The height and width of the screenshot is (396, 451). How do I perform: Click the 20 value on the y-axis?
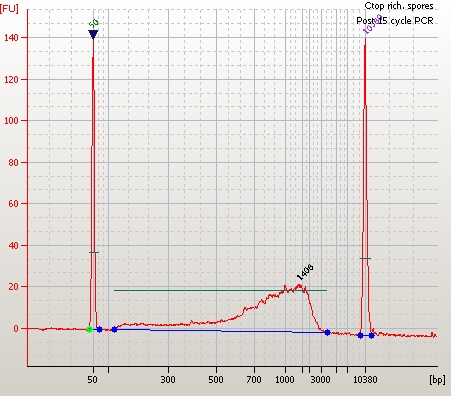pyautogui.click(x=14, y=287)
